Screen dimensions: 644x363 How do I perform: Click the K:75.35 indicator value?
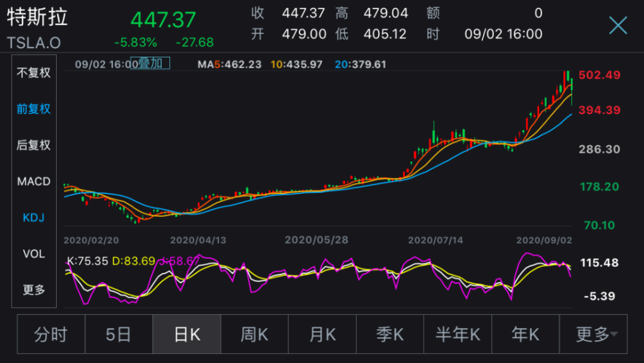point(88,261)
